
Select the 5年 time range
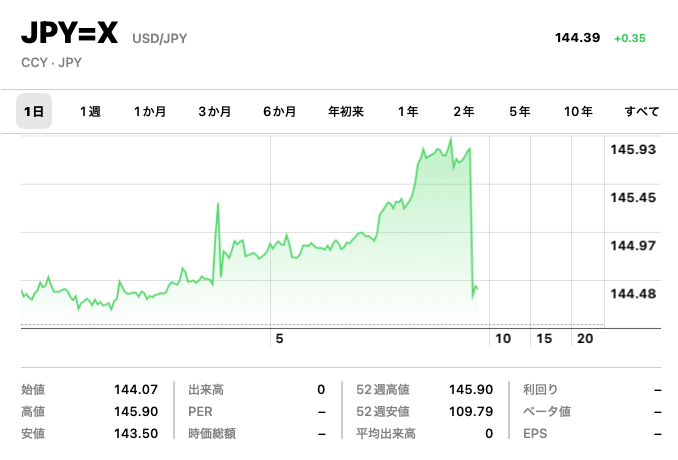click(519, 112)
